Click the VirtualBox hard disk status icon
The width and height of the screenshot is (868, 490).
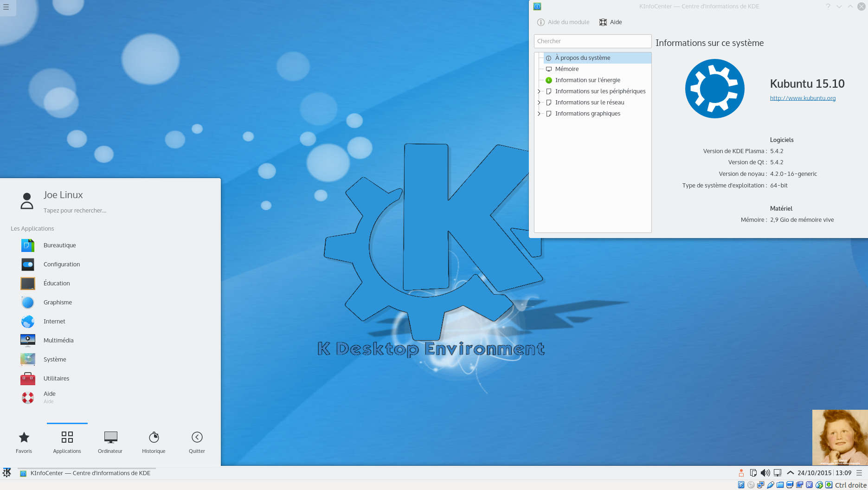(x=741, y=485)
